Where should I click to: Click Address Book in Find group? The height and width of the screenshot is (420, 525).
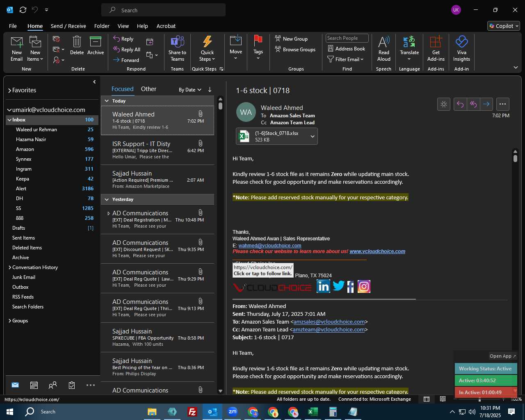coord(346,48)
